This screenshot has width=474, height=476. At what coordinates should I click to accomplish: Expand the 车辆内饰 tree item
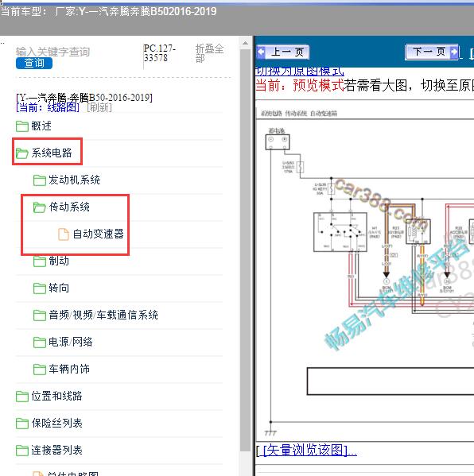click(69, 370)
